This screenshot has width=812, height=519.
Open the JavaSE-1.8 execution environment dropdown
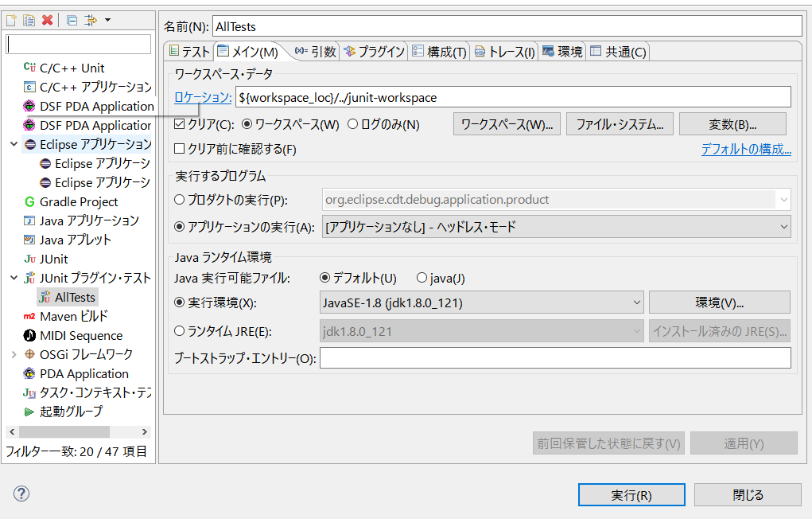[x=482, y=302]
